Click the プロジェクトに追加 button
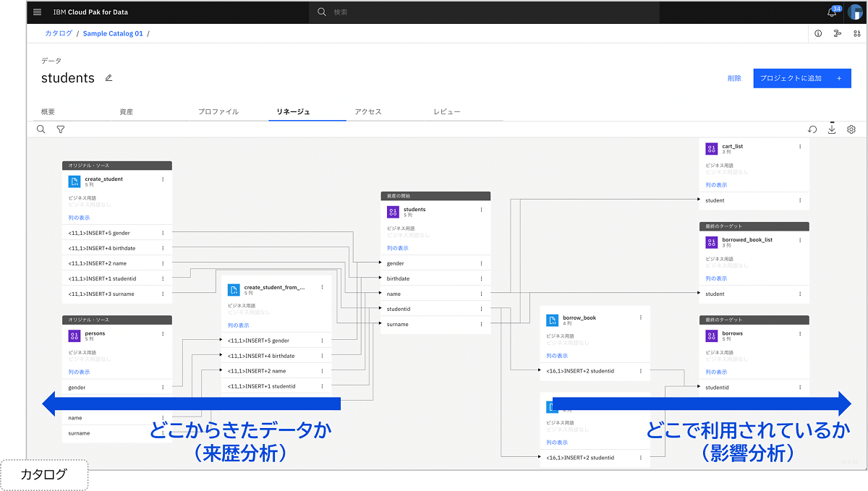Viewport: 868px width, 491px height. [x=801, y=78]
